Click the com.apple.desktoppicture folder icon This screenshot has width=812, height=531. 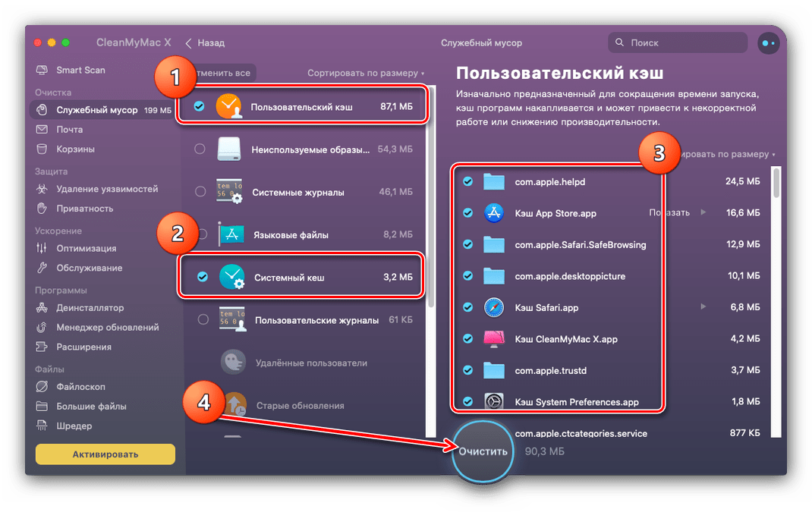pyautogui.click(x=494, y=276)
